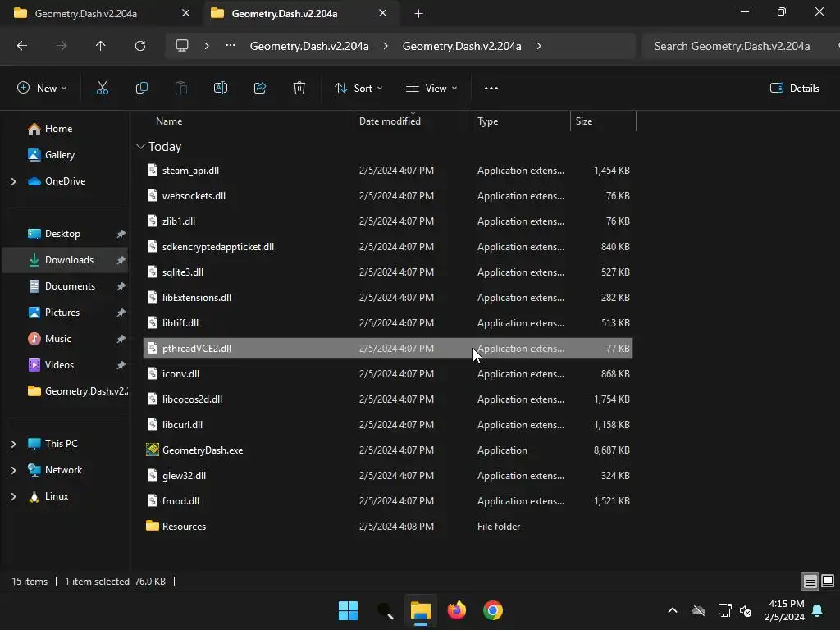Click the muted volume icon in tray

pyautogui.click(x=745, y=610)
